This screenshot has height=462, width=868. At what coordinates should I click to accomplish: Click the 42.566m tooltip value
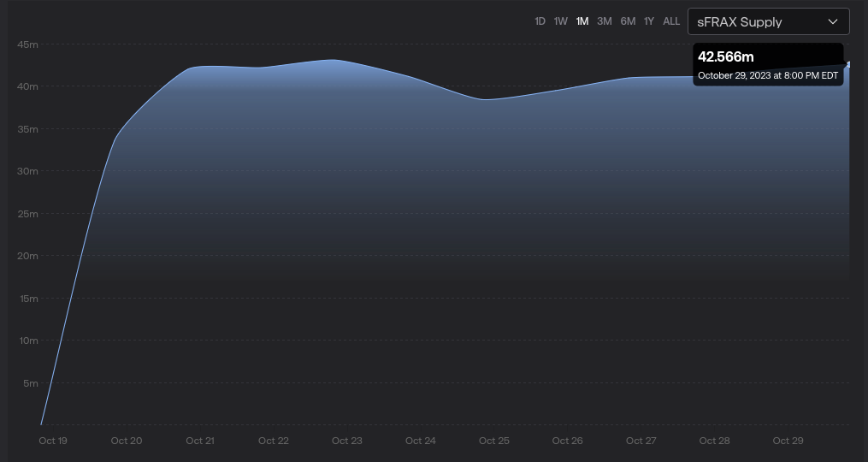(726, 57)
